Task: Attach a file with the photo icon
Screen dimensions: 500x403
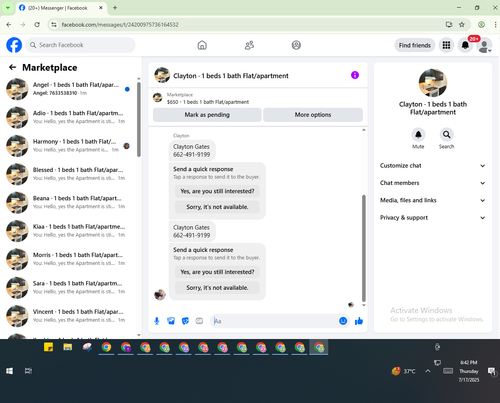Action: [171, 321]
